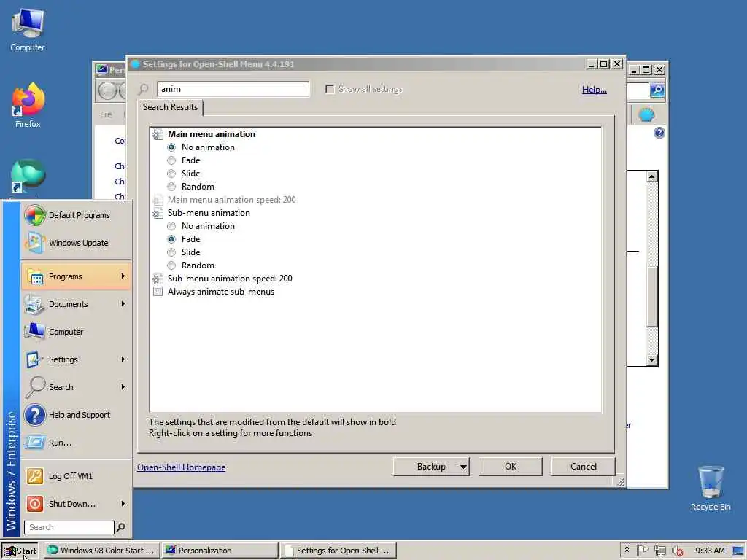Click the Programs folder icon

pos(35,276)
